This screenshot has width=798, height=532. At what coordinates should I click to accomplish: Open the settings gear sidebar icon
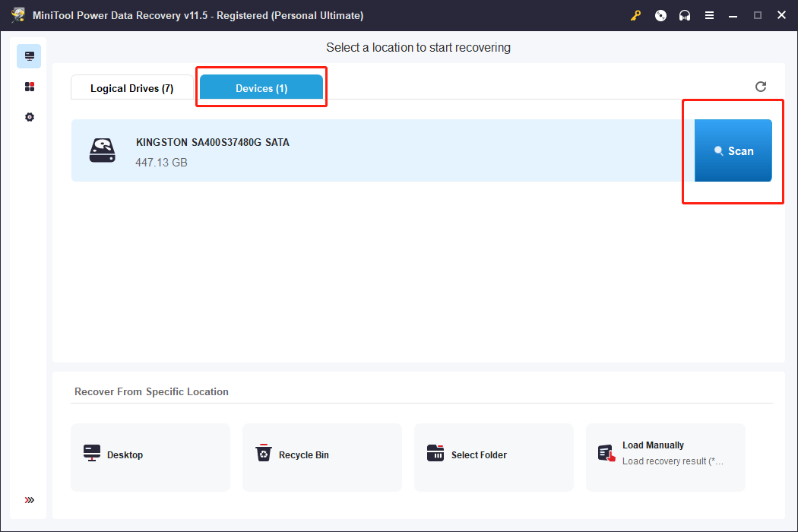[30, 117]
